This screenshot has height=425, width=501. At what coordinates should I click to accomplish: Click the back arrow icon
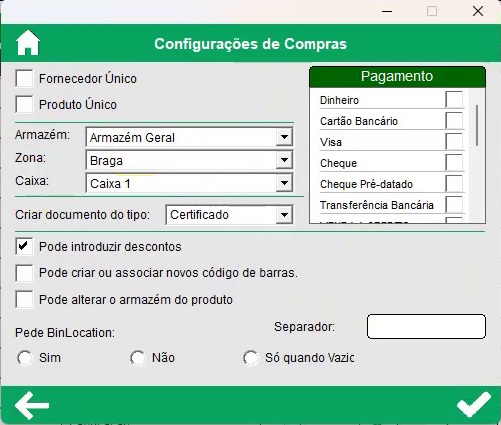tap(32, 405)
